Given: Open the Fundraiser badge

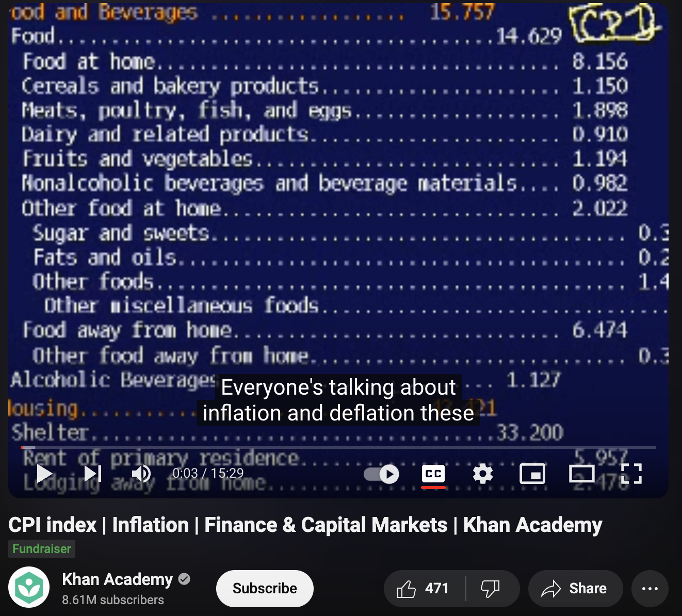Looking at the screenshot, I should click(41, 549).
